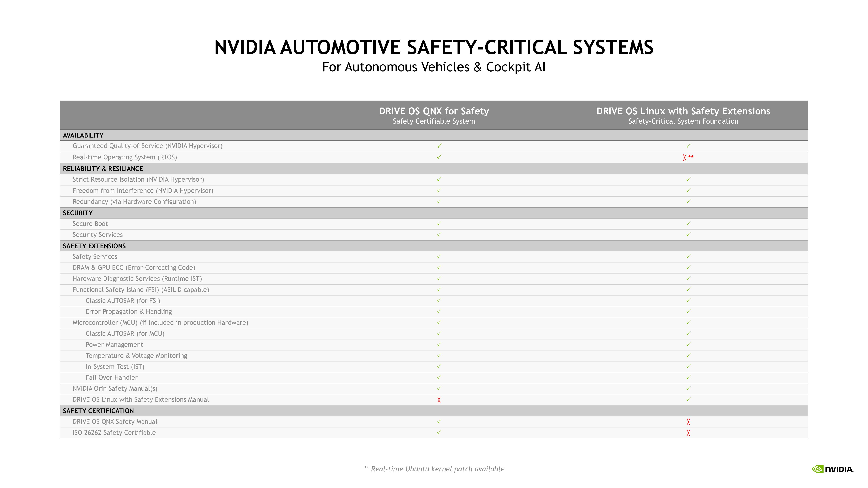Screen dimensions: 868x488
Task: Click the Secure Boot row label
Action: tap(90, 224)
